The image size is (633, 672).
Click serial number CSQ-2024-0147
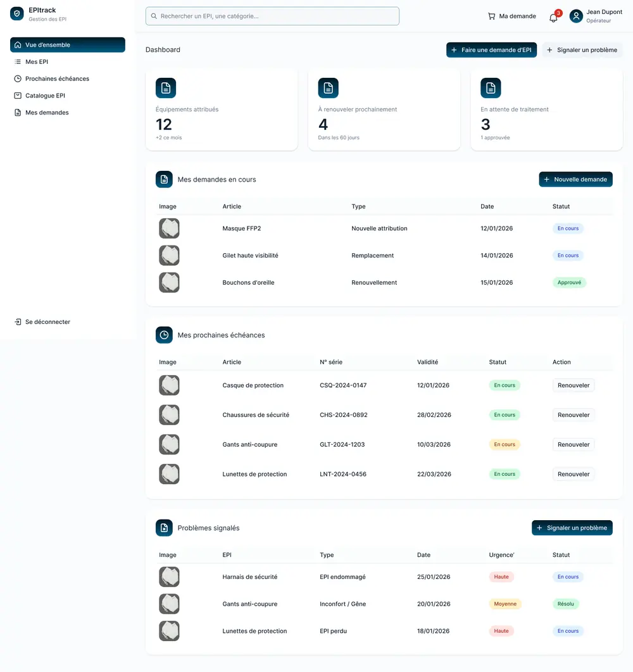coord(343,385)
